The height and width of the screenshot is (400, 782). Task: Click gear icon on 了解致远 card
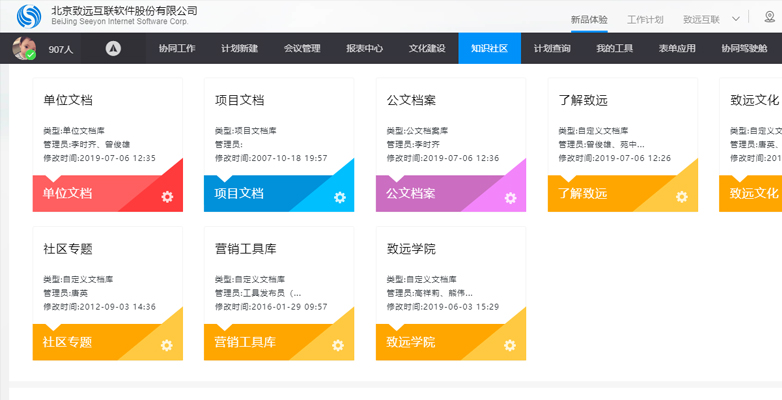682,197
